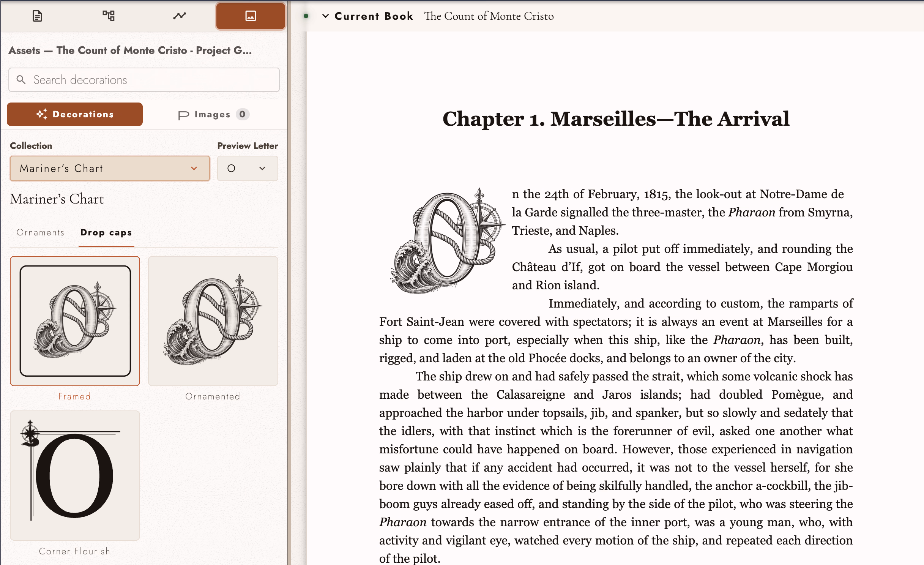Switch to the Decorations tab
This screenshot has height=565, width=924.
[75, 114]
